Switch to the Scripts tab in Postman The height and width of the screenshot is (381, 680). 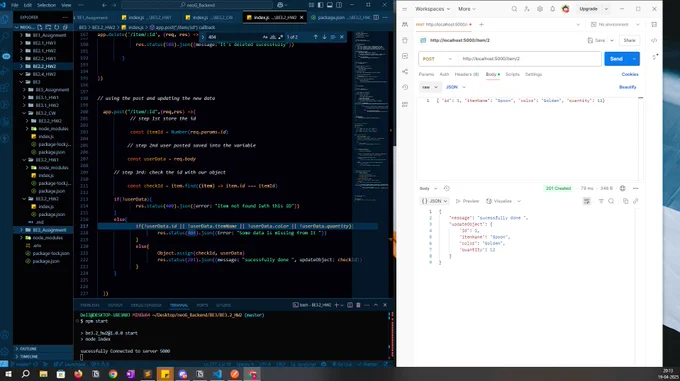512,75
